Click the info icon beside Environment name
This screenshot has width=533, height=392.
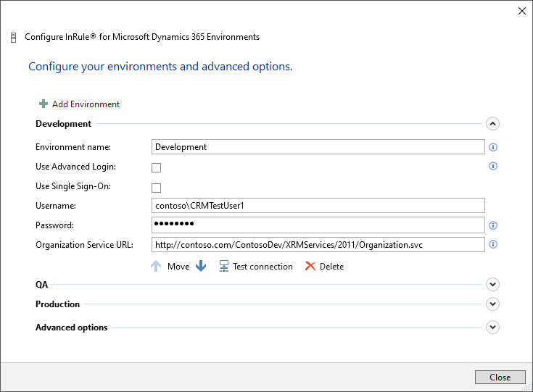tap(493, 147)
